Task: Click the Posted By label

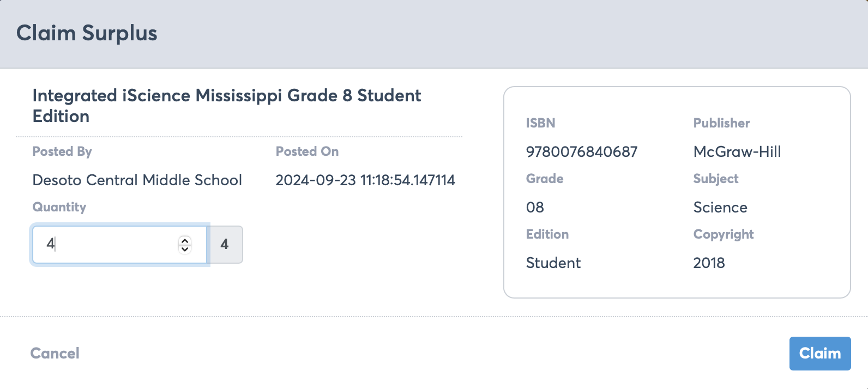Action: [x=62, y=151]
